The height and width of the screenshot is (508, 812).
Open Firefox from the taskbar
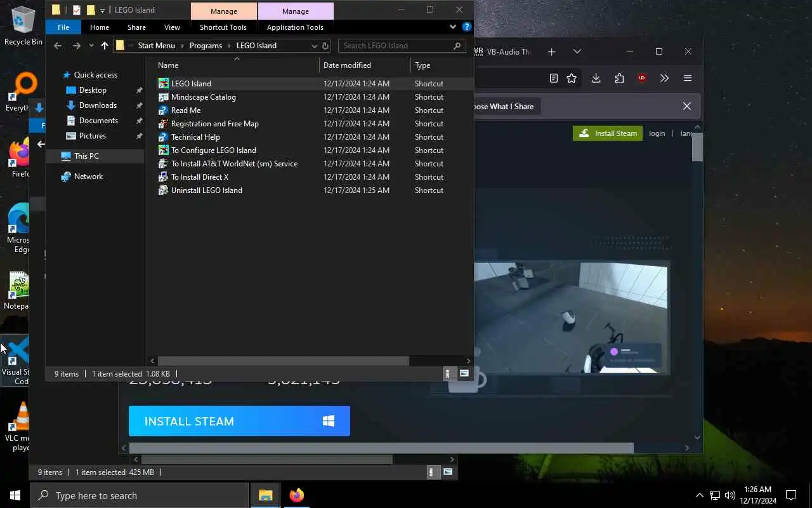click(296, 495)
